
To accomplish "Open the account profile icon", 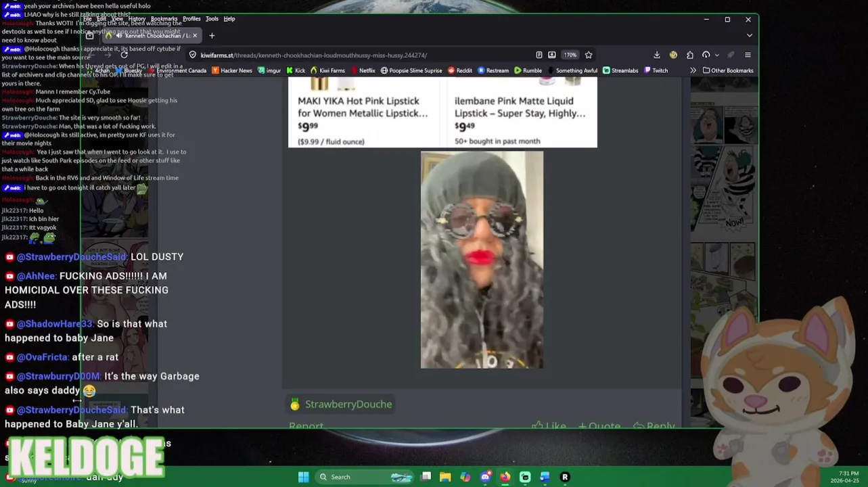I will (x=706, y=55).
